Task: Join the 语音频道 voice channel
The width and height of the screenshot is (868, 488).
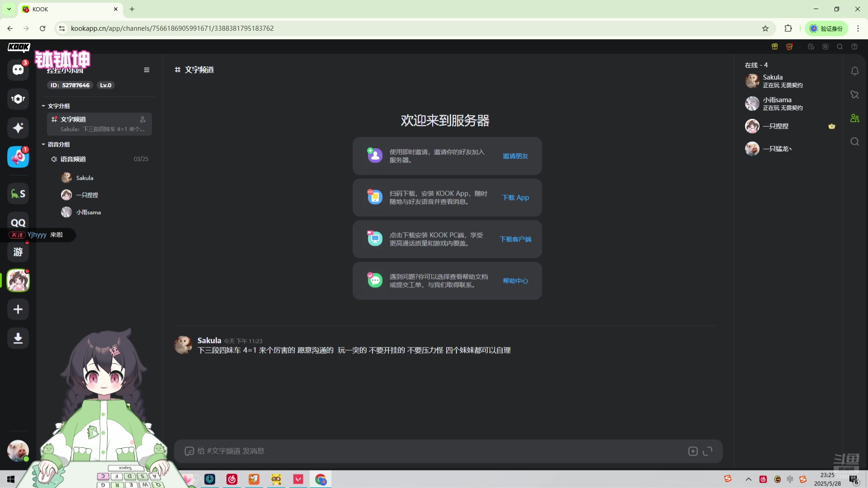Action: pyautogui.click(x=99, y=159)
